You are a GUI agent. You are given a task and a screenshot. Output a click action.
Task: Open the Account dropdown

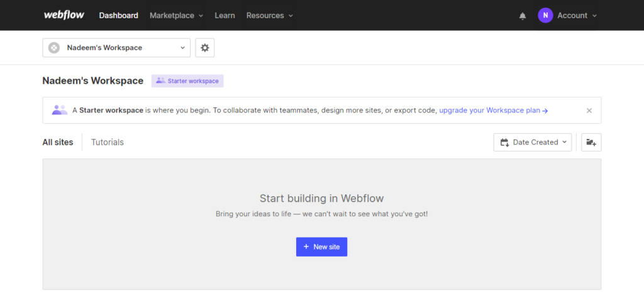(x=577, y=16)
